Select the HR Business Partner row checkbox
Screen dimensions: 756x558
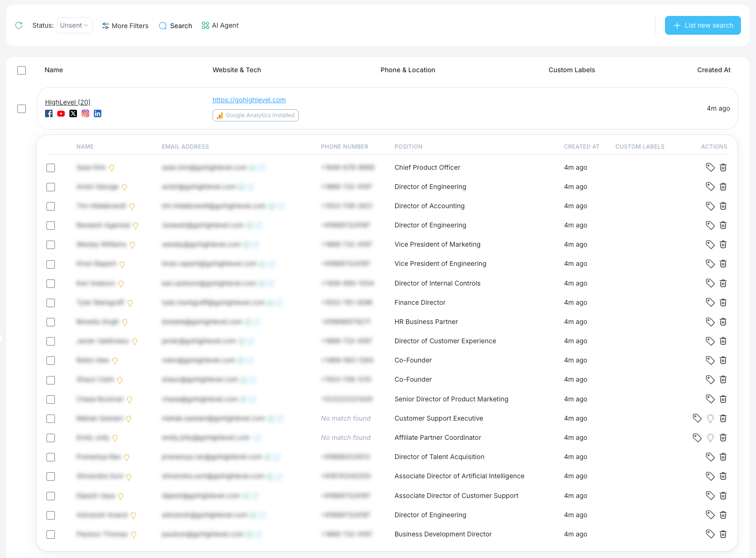(x=51, y=322)
